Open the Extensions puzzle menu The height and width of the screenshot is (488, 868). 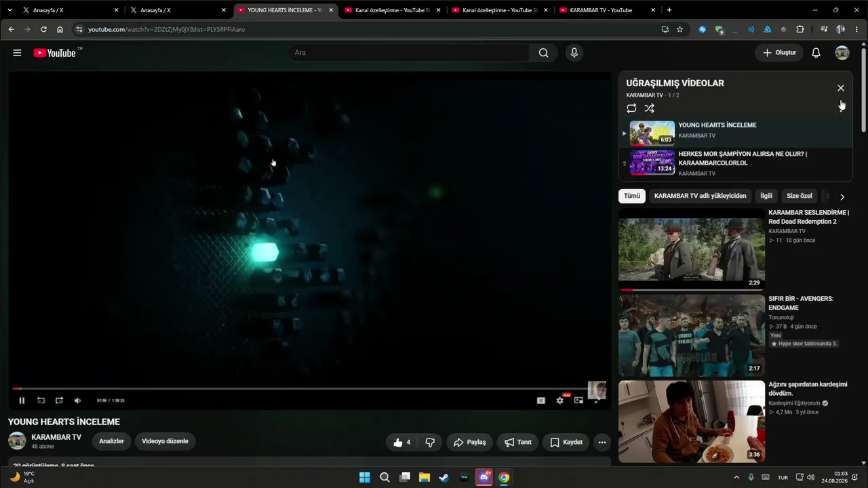pos(800,30)
